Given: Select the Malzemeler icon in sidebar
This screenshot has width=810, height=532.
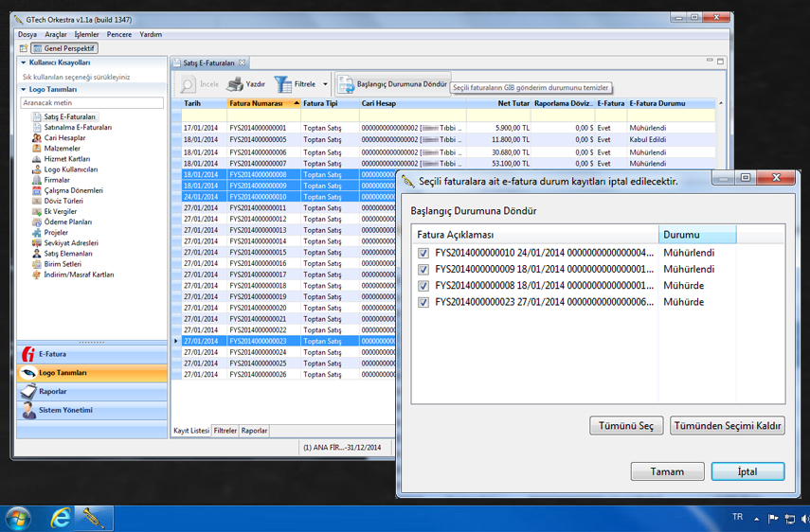Looking at the screenshot, I should tap(37, 149).
